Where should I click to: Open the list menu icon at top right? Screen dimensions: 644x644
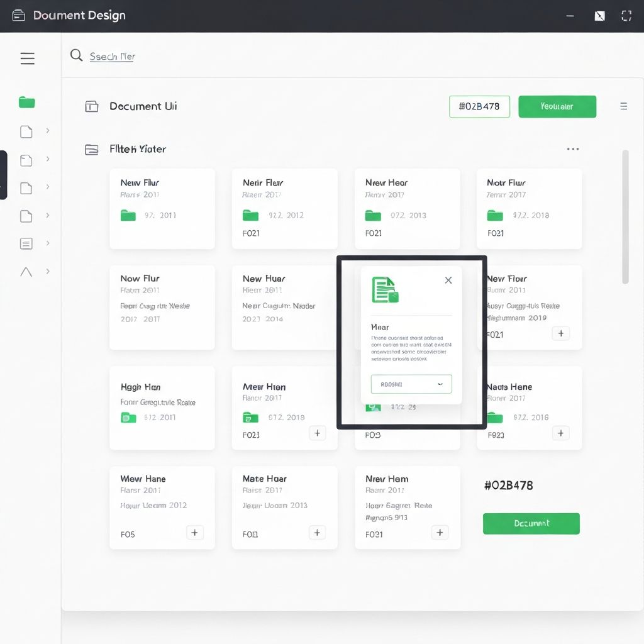coord(623,106)
